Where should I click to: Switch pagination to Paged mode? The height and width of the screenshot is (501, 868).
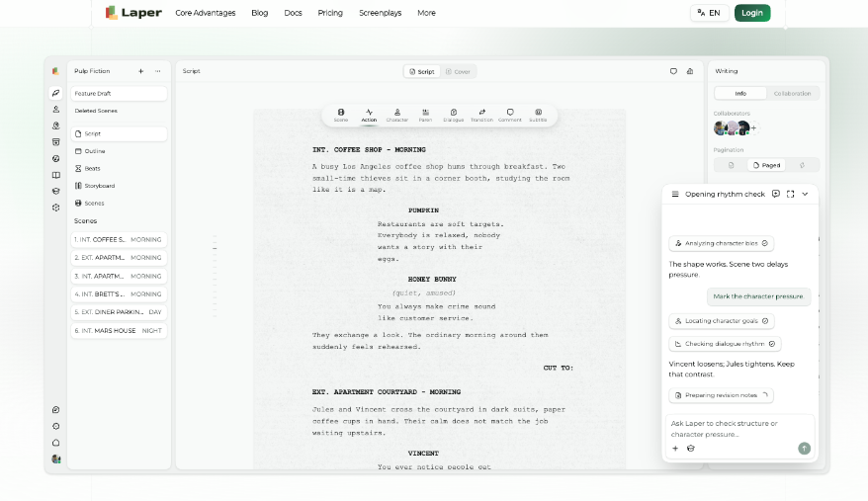(x=767, y=165)
